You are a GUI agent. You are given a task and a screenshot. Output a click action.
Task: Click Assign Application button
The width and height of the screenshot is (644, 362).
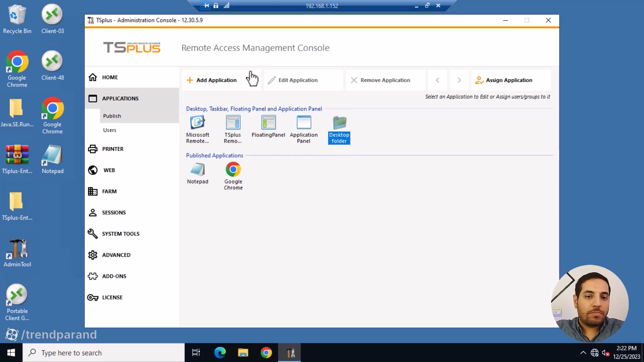coord(511,80)
